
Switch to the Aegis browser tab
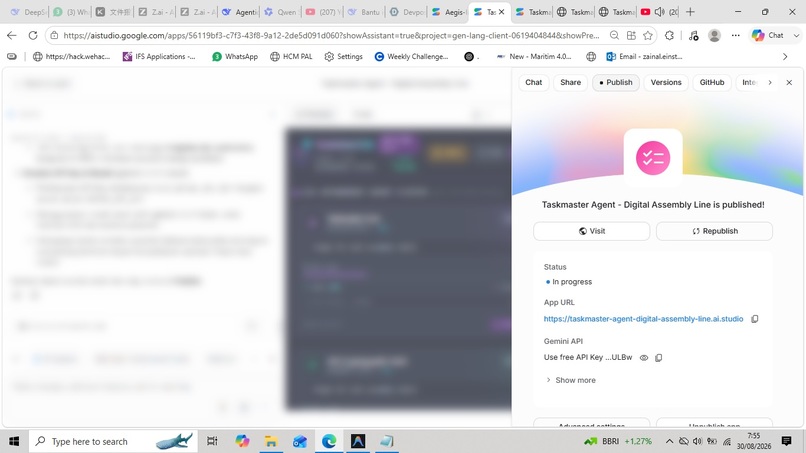(449, 12)
